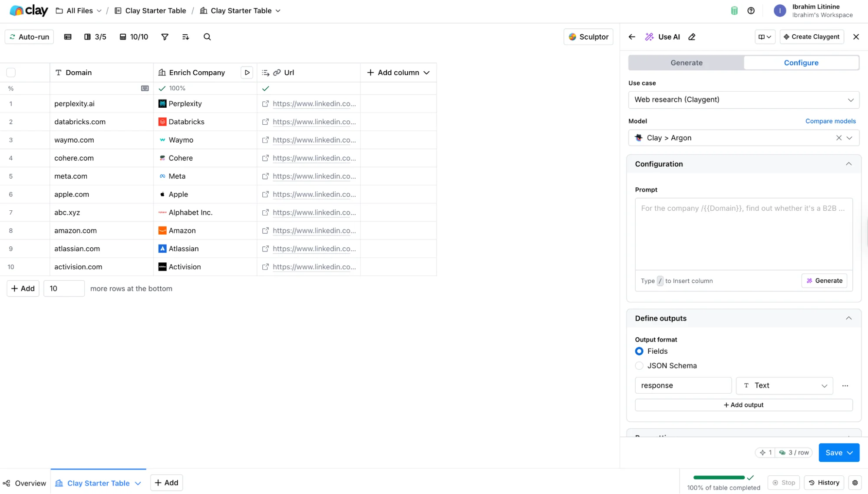Screen dimensions: 868x494
Task: Go back with the panel's left arrow
Action: (x=632, y=37)
